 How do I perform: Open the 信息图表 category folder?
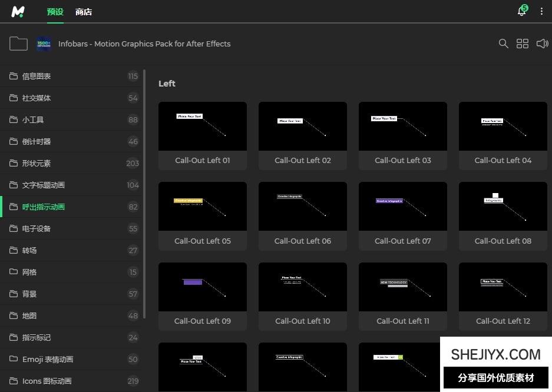[37, 76]
